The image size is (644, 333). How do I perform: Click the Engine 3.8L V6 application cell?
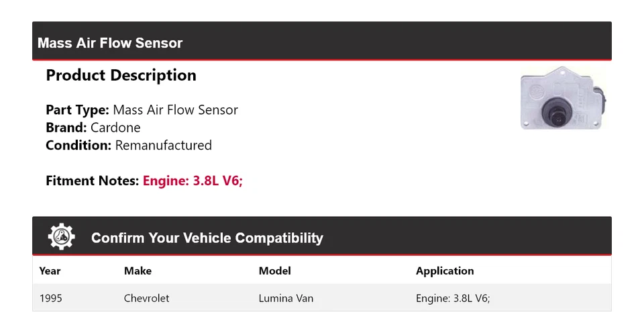453,298
